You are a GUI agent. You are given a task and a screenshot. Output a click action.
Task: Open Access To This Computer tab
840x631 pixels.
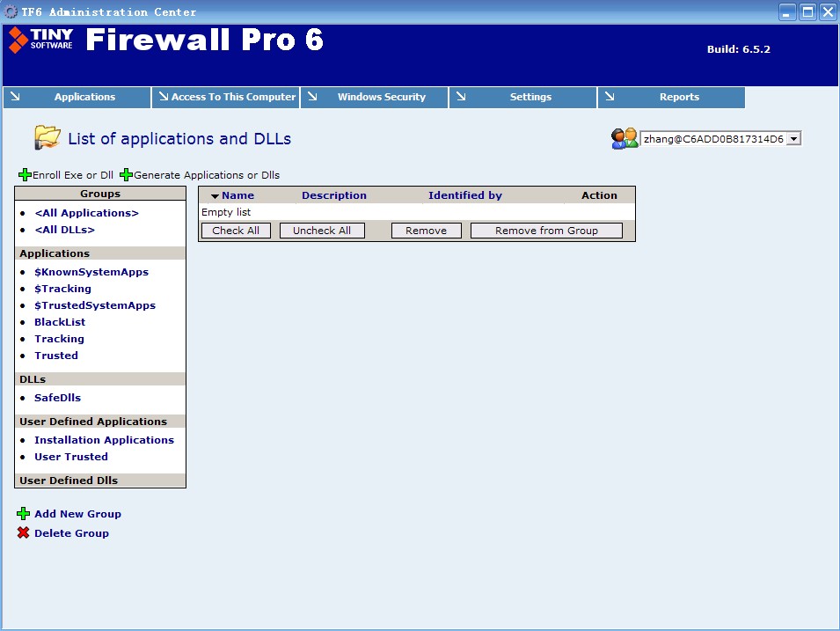coord(225,97)
